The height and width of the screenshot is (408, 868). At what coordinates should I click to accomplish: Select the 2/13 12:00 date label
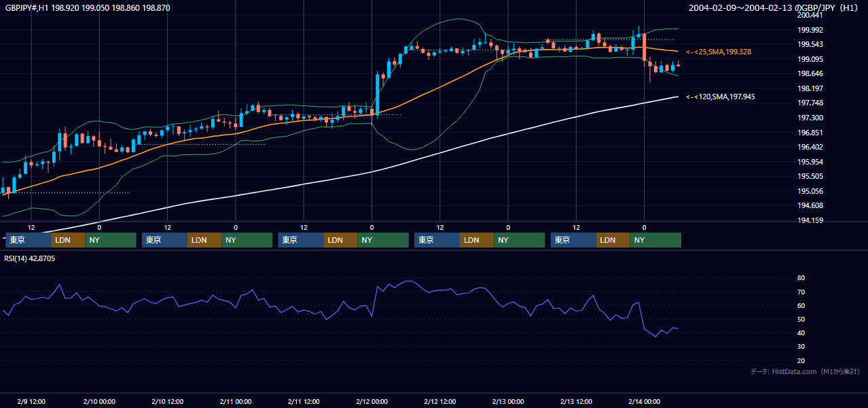(576, 401)
